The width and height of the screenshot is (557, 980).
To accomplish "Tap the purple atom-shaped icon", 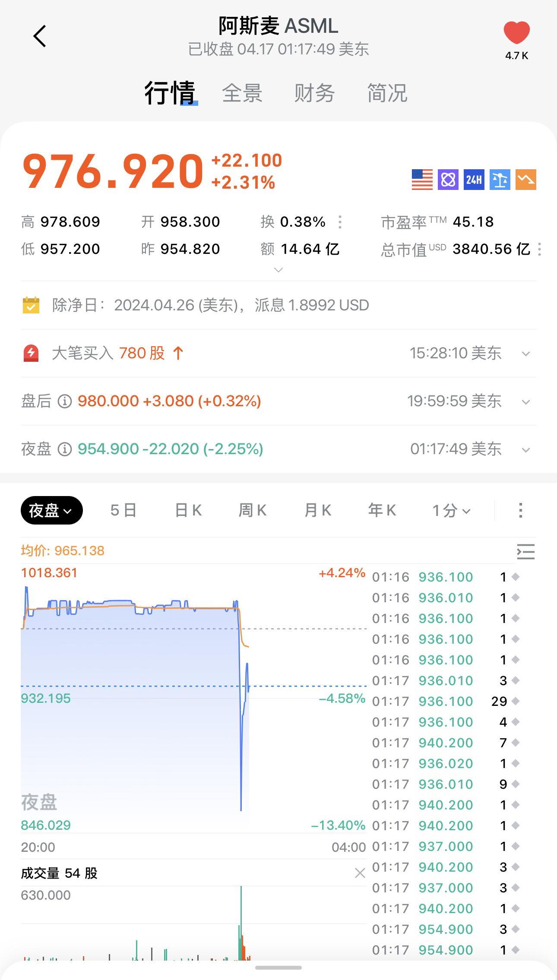I will pos(448,180).
